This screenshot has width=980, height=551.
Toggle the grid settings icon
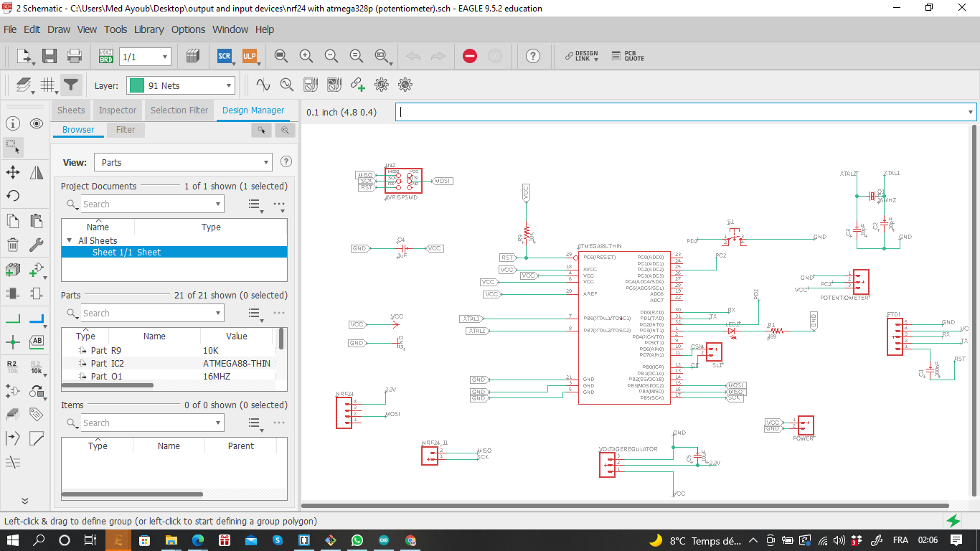(48, 85)
